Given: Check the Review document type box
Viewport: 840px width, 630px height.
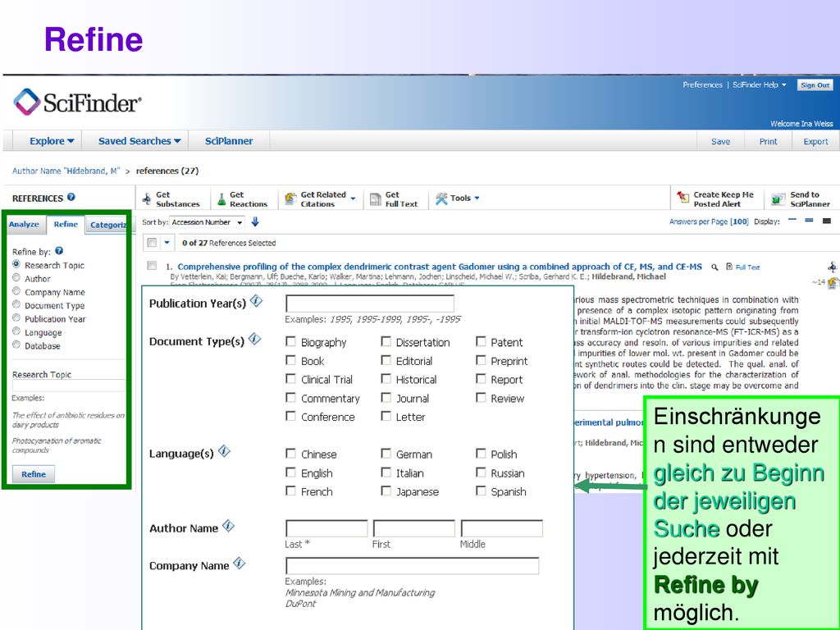Looking at the screenshot, I should click(481, 398).
